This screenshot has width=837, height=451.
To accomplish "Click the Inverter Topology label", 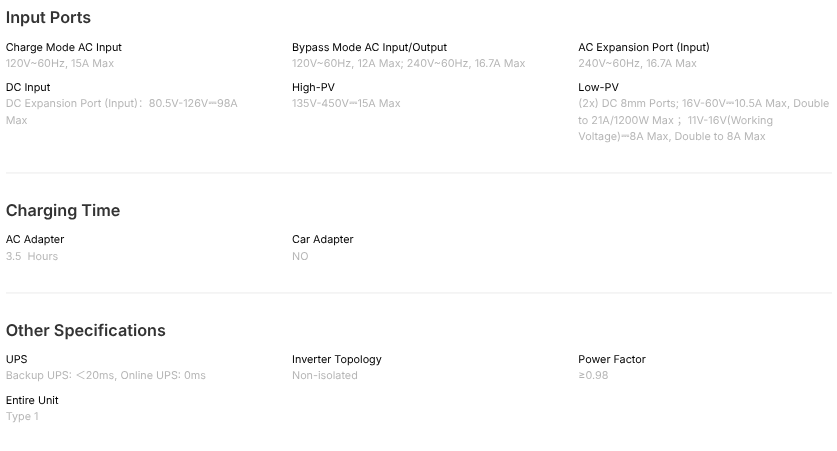I will coord(336,359).
